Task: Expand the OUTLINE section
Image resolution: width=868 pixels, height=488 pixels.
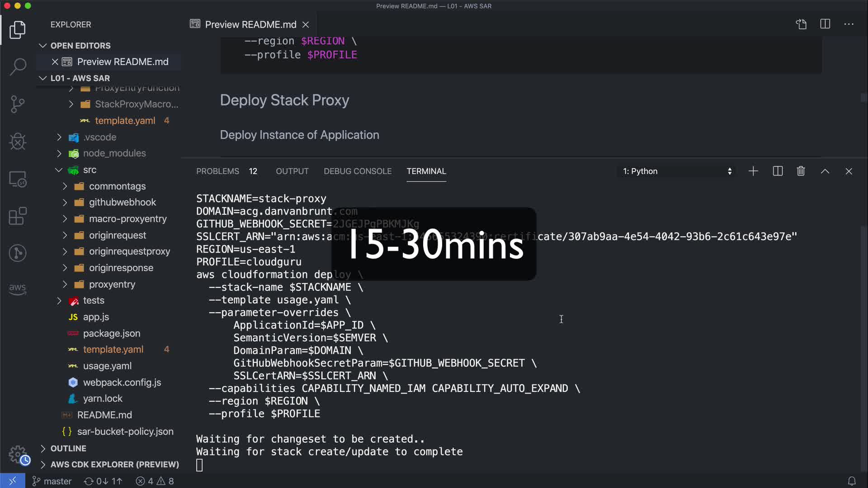Action: point(68,448)
